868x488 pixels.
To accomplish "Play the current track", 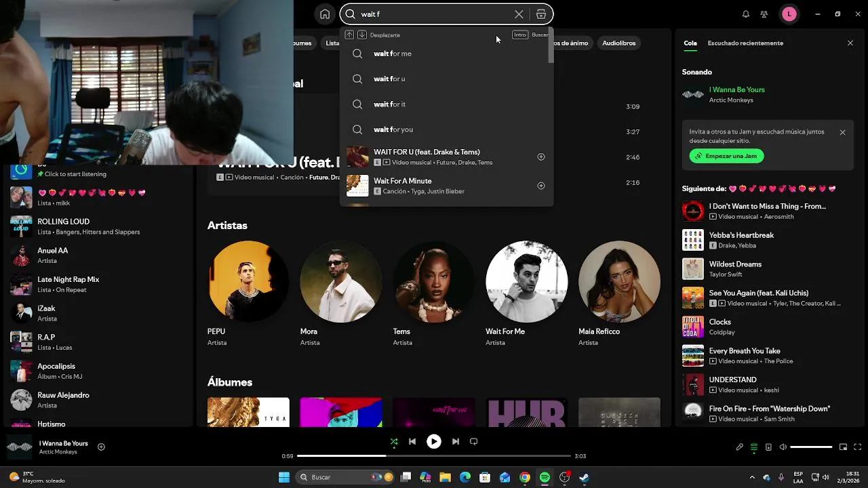I will click(x=434, y=441).
